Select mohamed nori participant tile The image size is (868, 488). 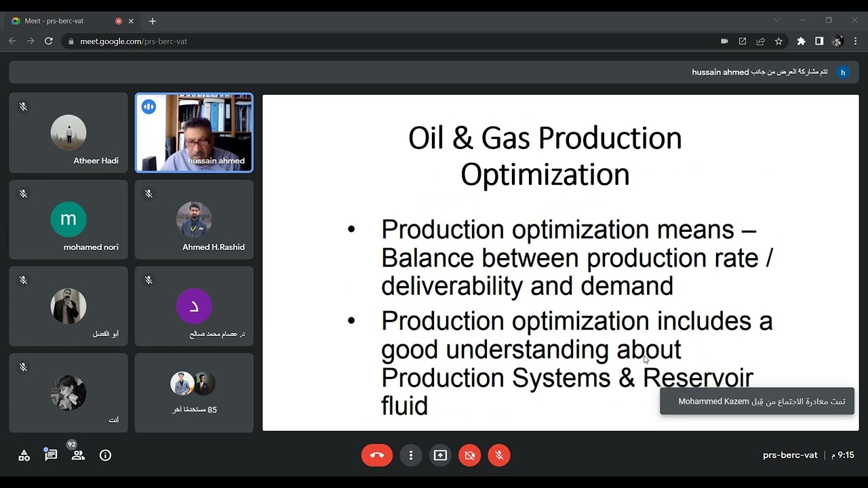(x=68, y=220)
